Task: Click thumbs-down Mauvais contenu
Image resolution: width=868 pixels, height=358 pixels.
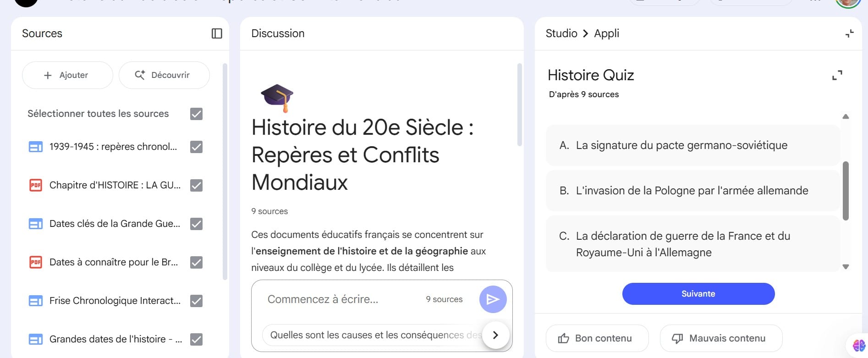Action: coord(720,338)
